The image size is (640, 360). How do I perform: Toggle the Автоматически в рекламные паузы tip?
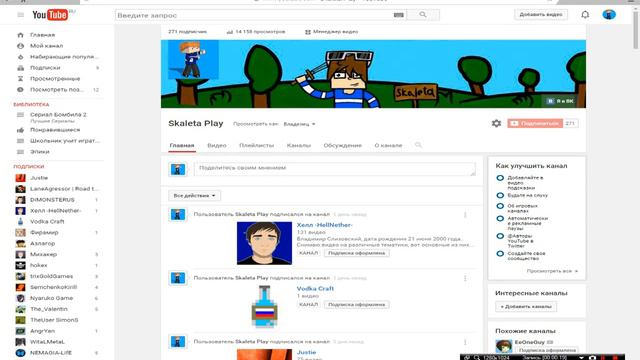tap(500, 219)
